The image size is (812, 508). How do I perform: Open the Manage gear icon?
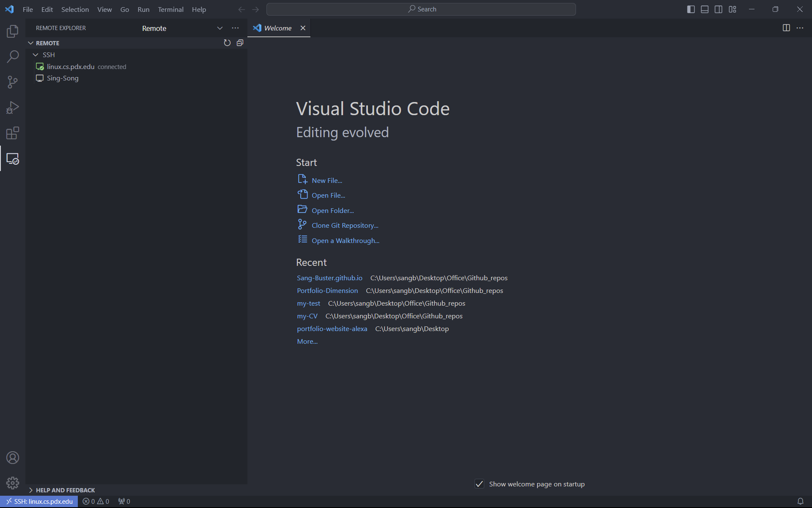point(13,483)
